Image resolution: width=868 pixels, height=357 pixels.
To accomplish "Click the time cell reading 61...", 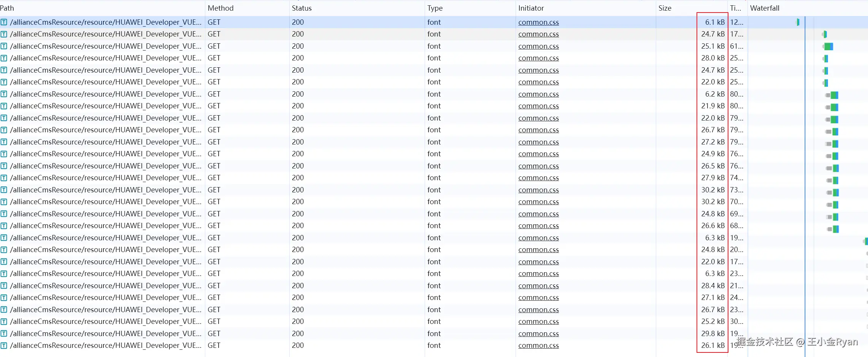I will [x=736, y=46].
